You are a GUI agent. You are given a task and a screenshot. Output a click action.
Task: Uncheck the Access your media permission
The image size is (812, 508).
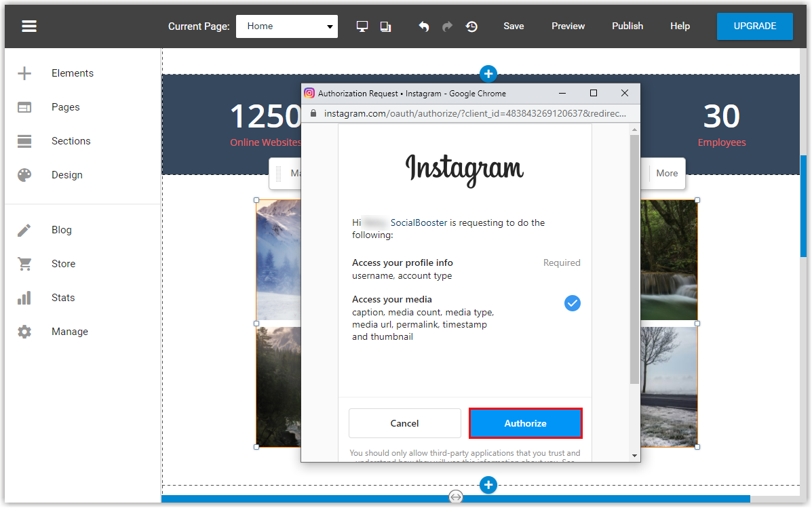573,303
